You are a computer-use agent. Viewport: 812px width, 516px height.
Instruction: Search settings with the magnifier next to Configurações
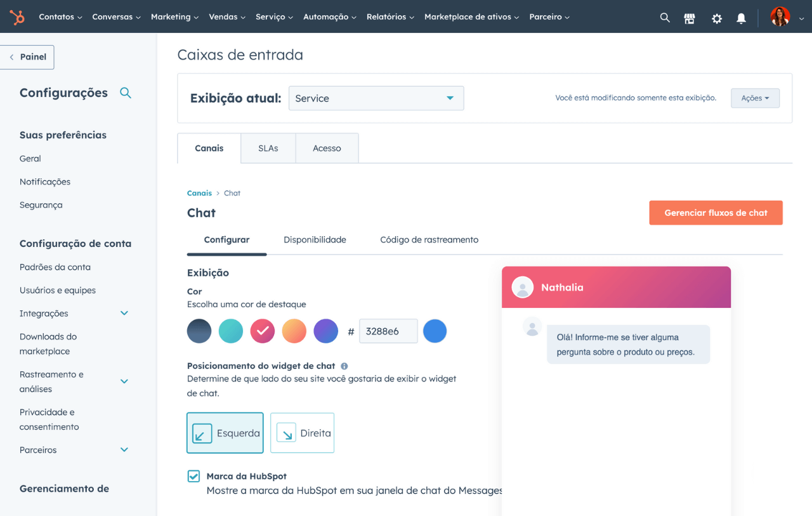(126, 93)
